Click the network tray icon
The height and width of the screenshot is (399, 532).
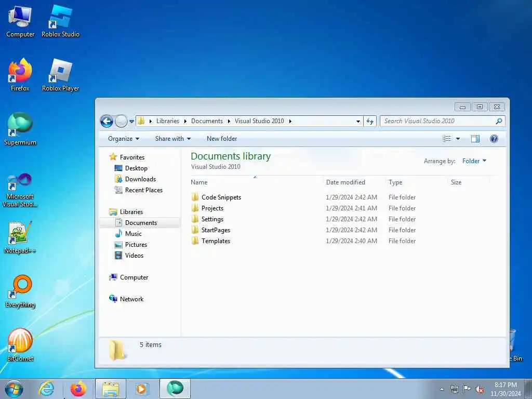coord(454,389)
